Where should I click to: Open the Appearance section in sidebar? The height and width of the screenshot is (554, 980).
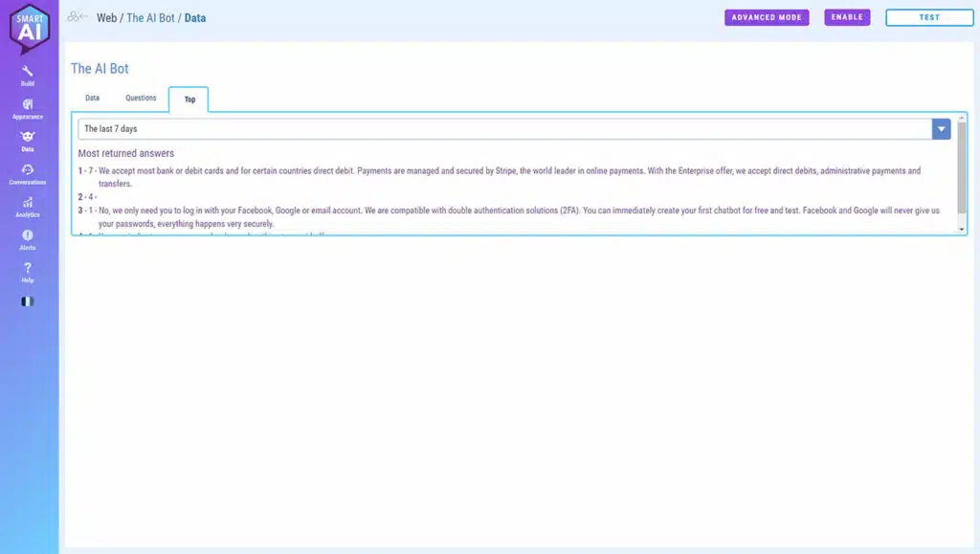tap(28, 106)
